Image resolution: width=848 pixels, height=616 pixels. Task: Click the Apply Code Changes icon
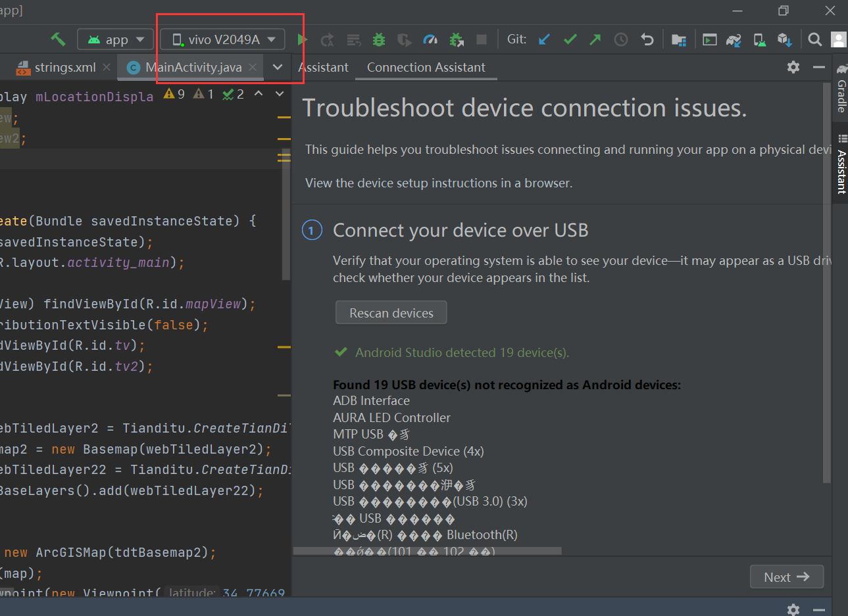coord(353,40)
